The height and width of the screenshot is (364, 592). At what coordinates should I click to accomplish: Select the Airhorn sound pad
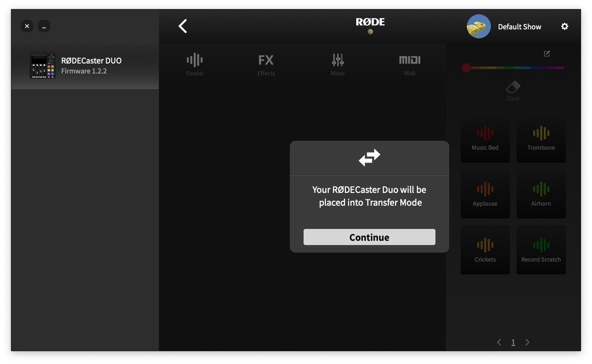pyautogui.click(x=541, y=194)
